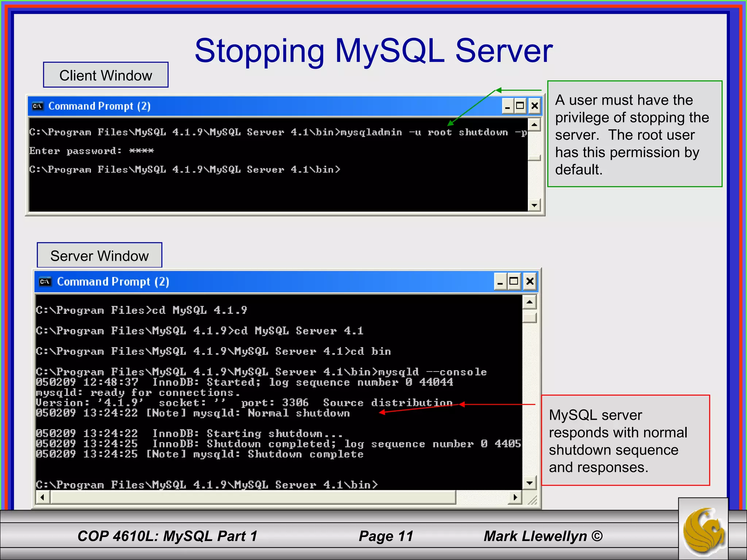The width and height of the screenshot is (747, 560).
Task: Click the Client window scroll-down arrow
Action: [534, 205]
